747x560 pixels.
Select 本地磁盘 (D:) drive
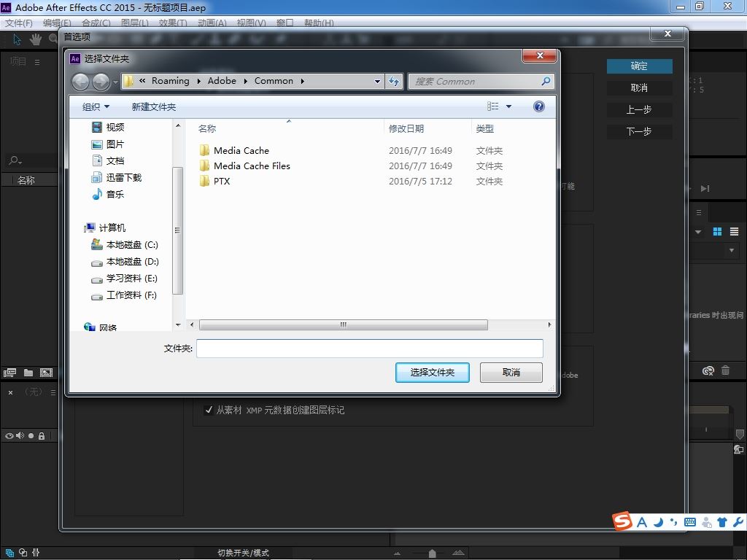coord(125,262)
